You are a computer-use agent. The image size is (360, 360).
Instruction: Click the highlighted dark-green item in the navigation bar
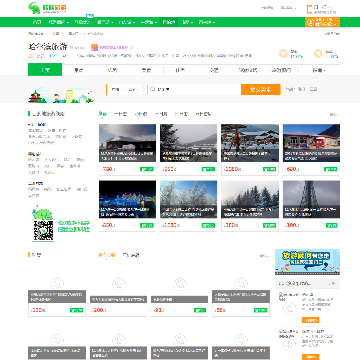pyautogui.click(x=169, y=22)
